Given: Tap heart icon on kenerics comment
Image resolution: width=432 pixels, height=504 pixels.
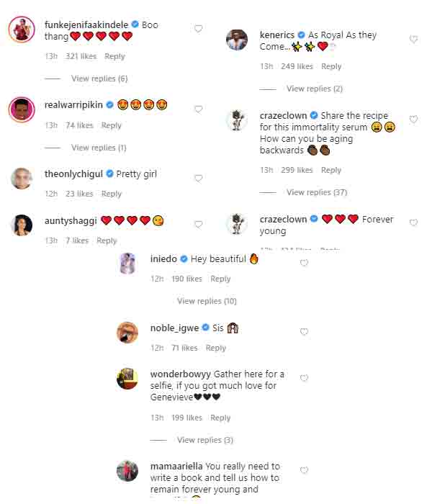Looking at the screenshot, I should coord(413,39).
